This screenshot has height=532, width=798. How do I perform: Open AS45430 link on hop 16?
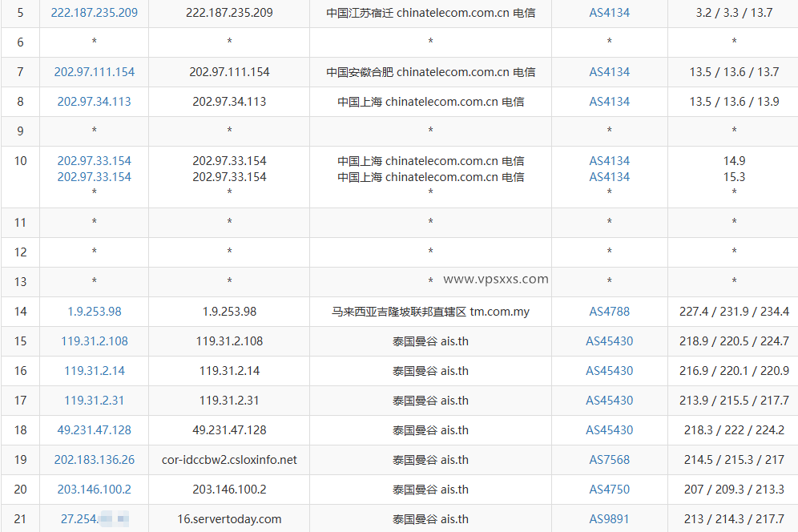[x=609, y=370]
